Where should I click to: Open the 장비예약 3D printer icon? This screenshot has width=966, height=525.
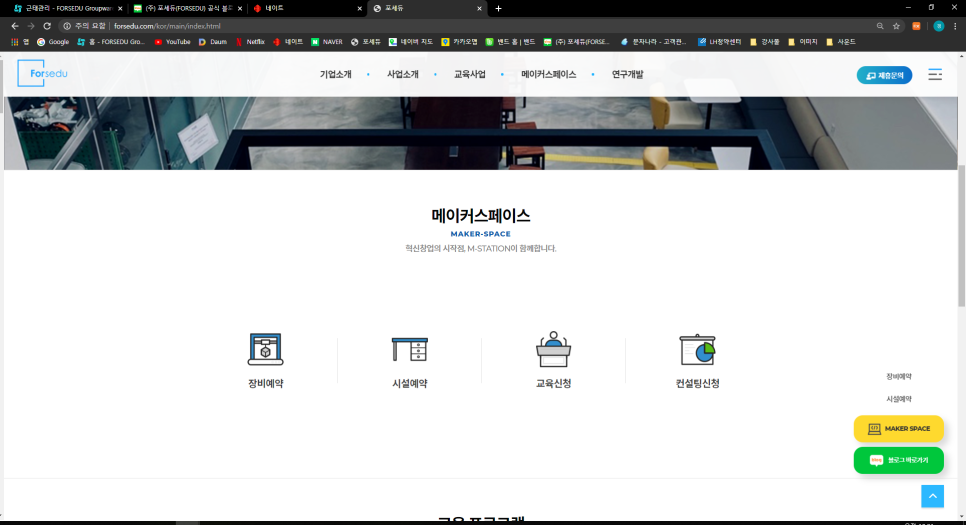point(266,349)
